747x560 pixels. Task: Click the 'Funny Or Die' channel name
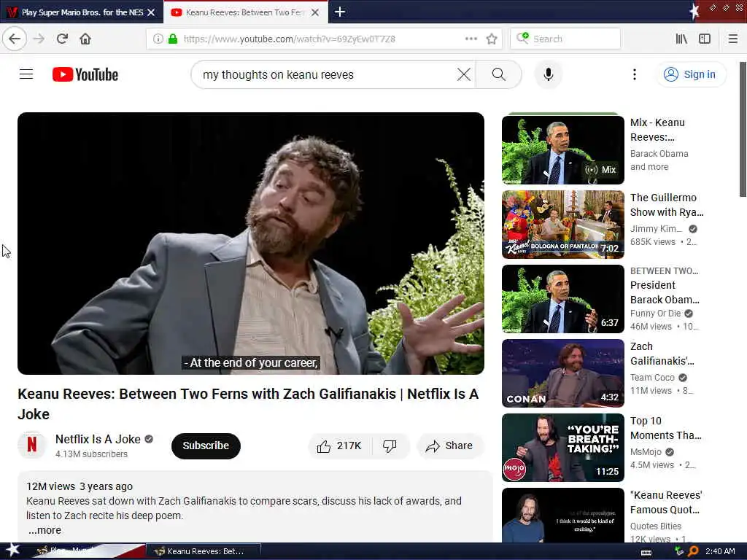(x=655, y=314)
